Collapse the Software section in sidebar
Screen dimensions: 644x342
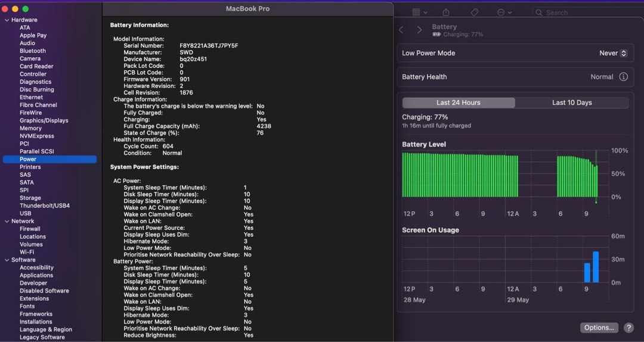(7, 259)
